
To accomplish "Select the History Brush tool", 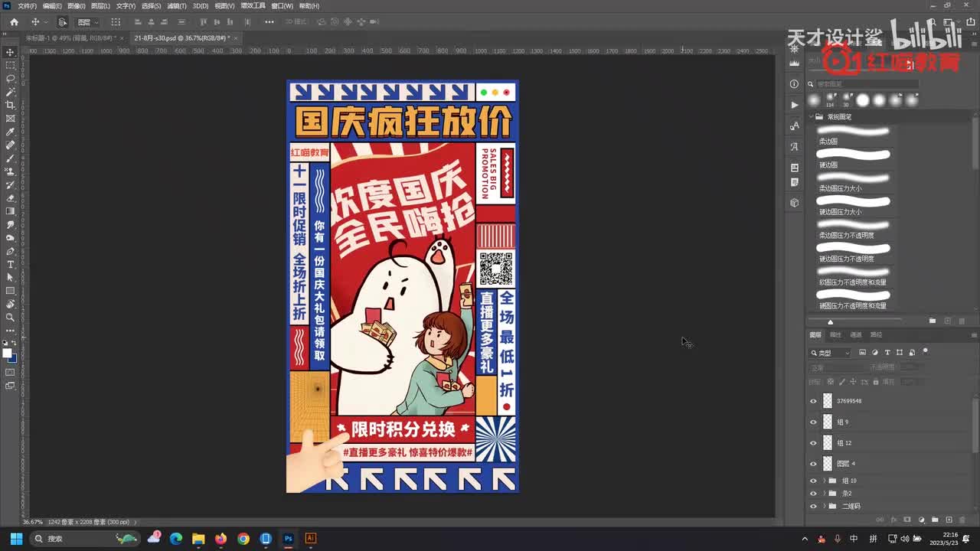I will point(10,184).
